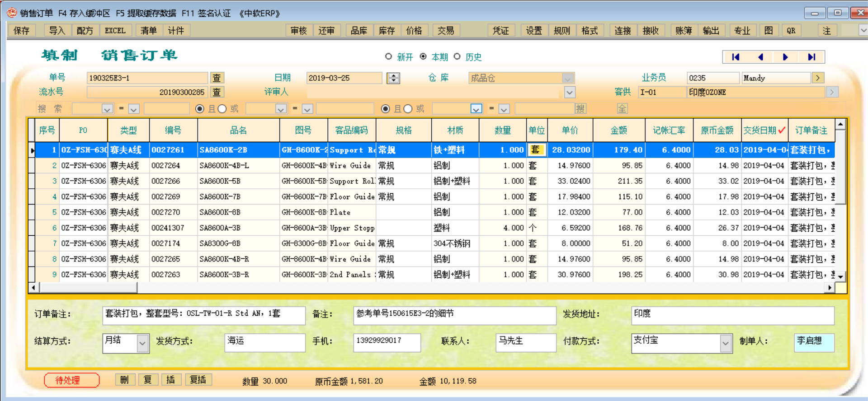Select second 且 radio in search row

tap(386, 109)
